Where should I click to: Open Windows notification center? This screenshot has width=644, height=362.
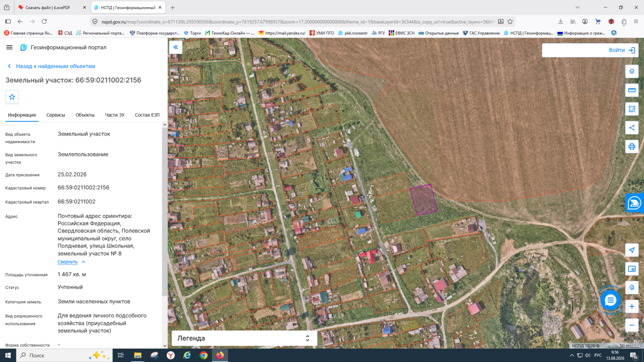(x=634, y=355)
